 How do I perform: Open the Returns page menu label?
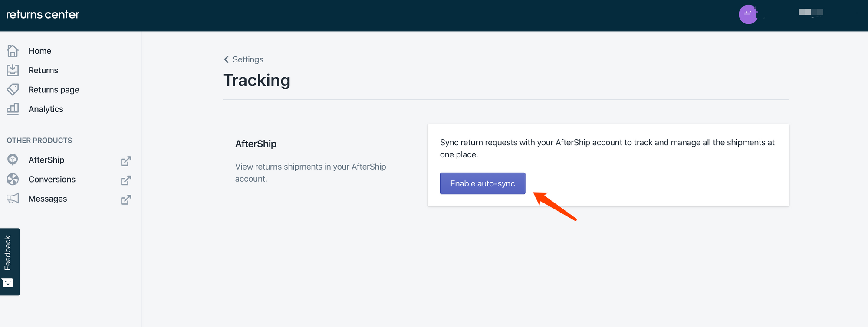54,90
